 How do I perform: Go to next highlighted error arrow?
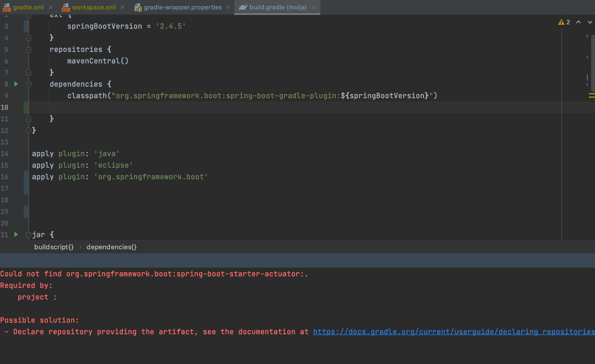(x=590, y=22)
